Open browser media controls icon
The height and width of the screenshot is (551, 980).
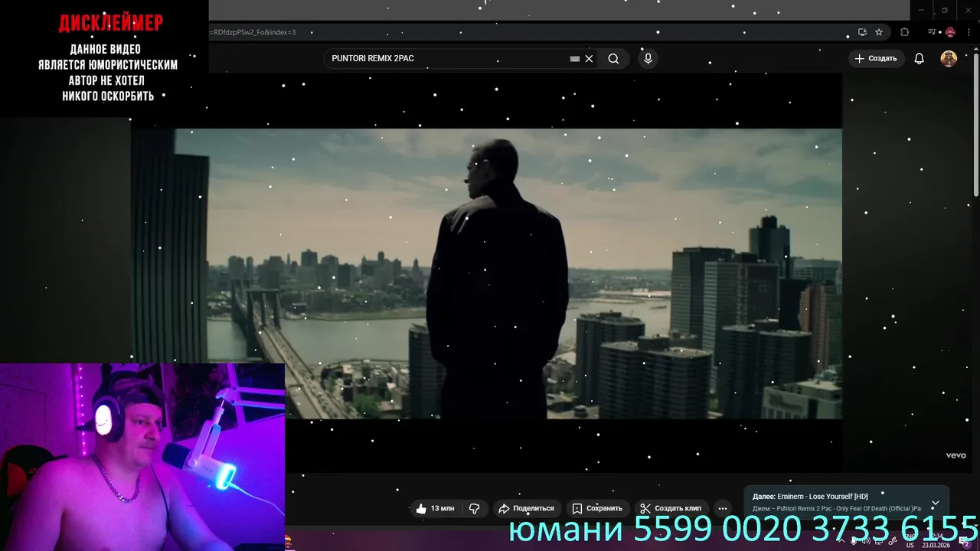pos(932,32)
